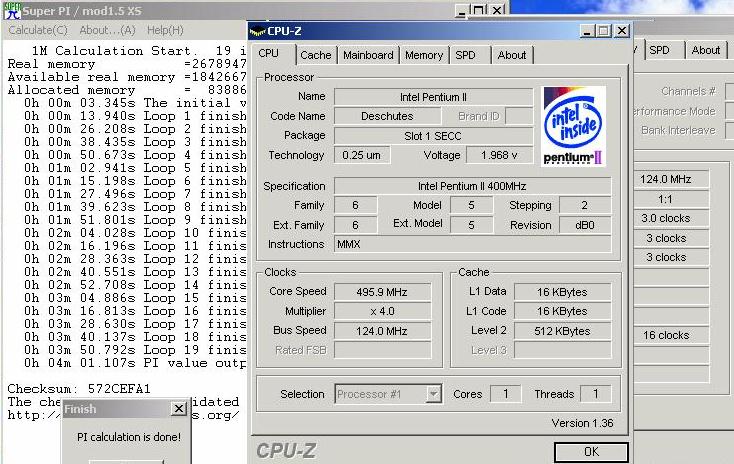Click the Version 1.36 label
Image resolution: width=734 pixels, height=464 pixels.
[582, 423]
